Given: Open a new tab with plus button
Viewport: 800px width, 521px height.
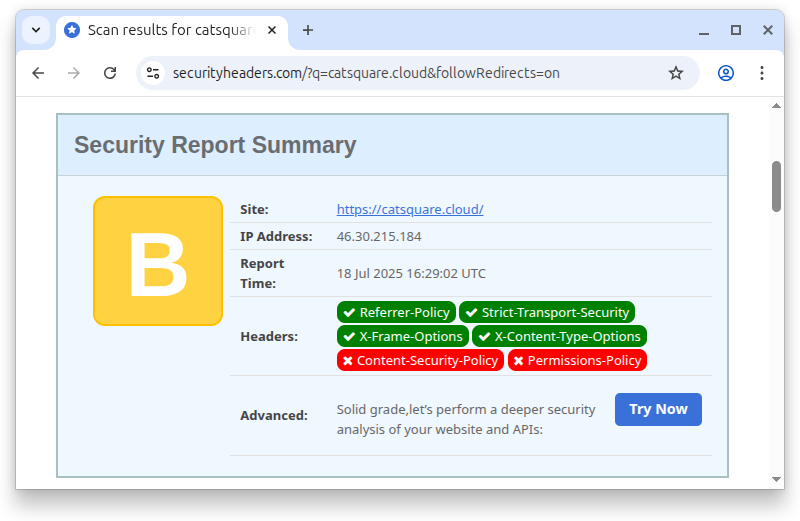Looking at the screenshot, I should tap(308, 30).
